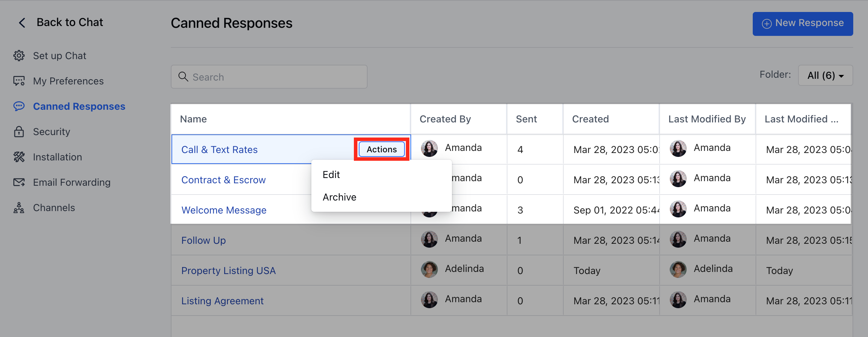The image size is (868, 337).
Task: Open the Set up Chat settings gear icon
Action: click(19, 55)
